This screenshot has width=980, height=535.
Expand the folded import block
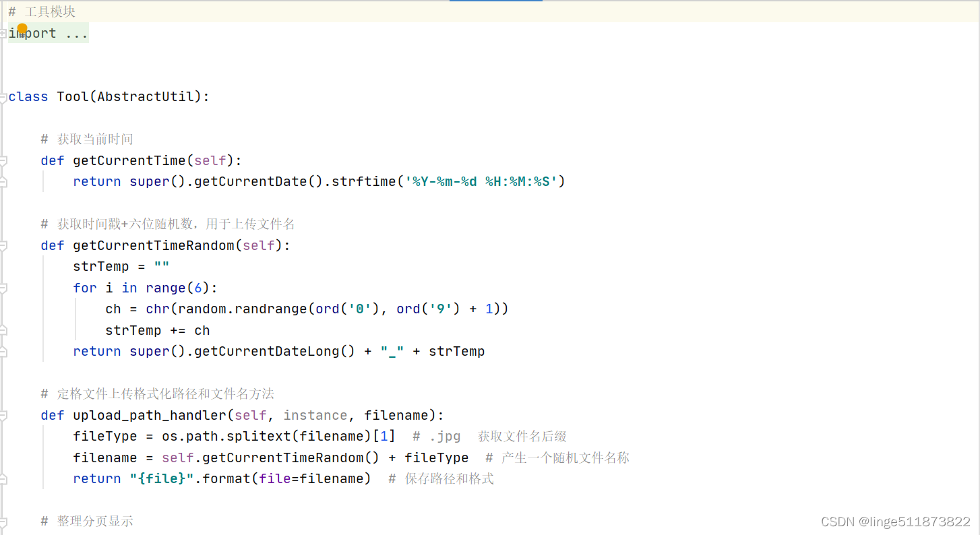point(3,33)
